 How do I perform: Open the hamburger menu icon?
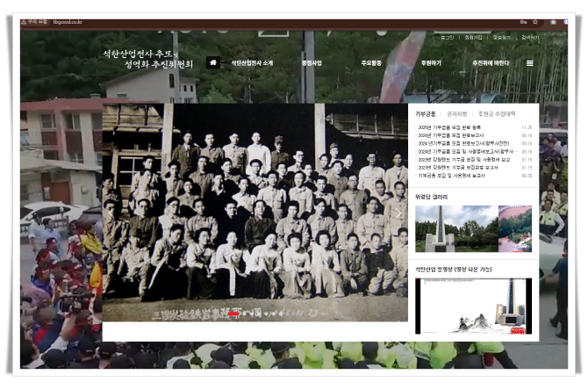point(530,63)
